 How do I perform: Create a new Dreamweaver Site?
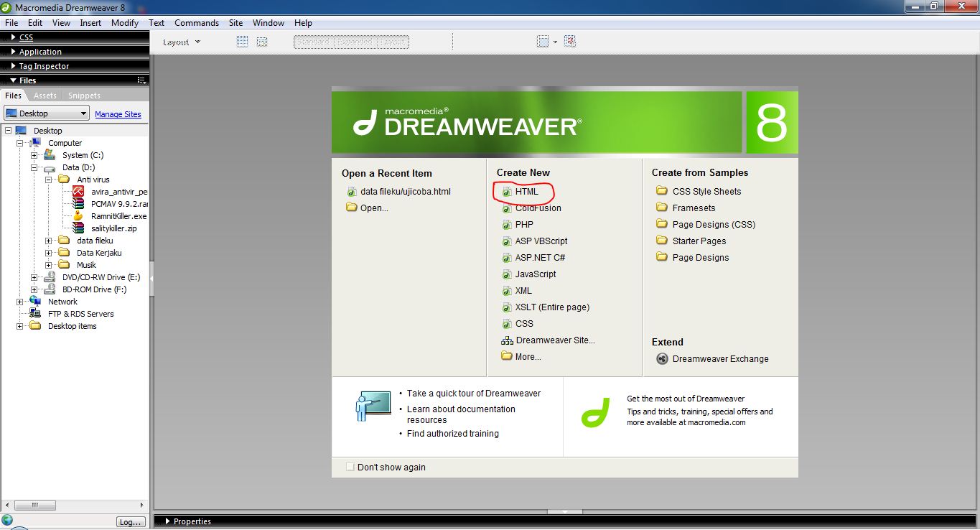[x=549, y=340]
